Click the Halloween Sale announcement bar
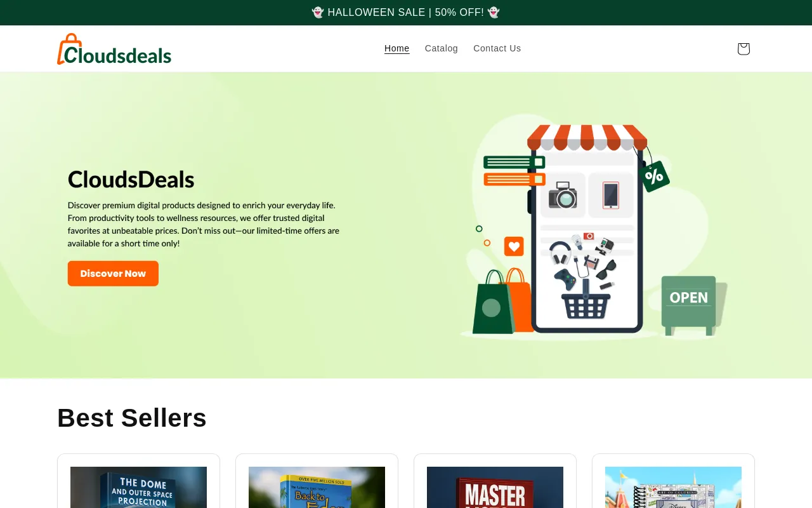This screenshot has height=508, width=812. 406,13
